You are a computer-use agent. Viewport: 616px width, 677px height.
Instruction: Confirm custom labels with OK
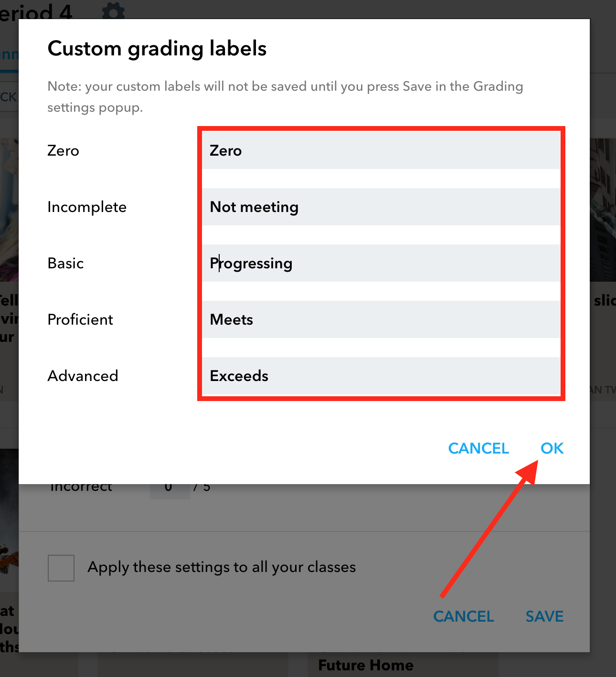(552, 448)
